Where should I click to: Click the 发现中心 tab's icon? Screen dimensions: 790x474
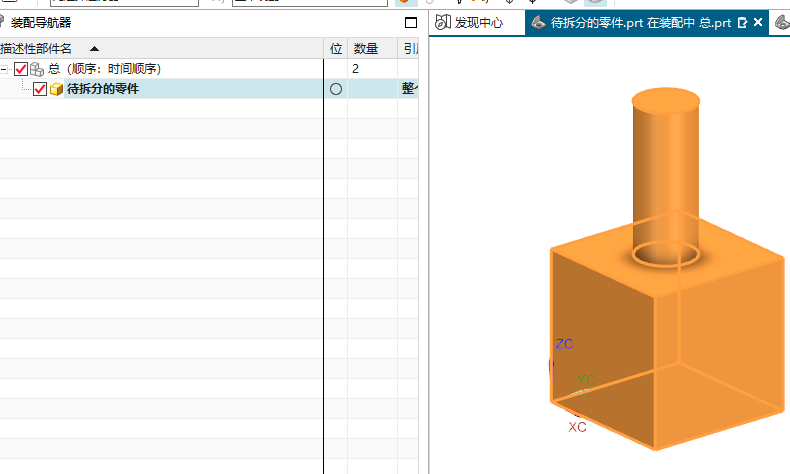(x=442, y=22)
